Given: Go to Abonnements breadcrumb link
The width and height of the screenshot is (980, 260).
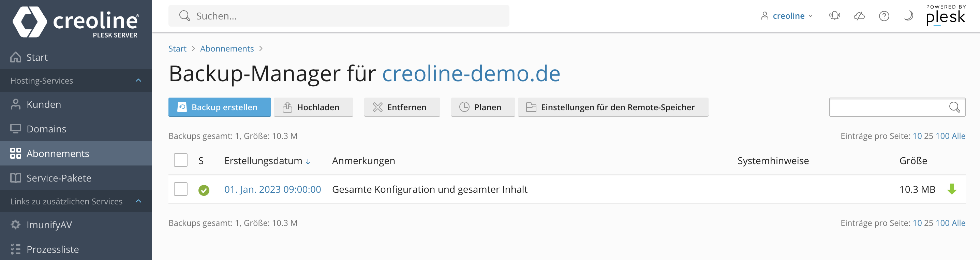Looking at the screenshot, I should (x=227, y=49).
